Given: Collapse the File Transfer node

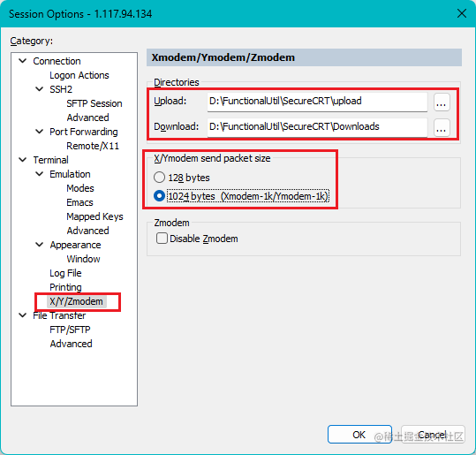Looking at the screenshot, I should 23,315.
